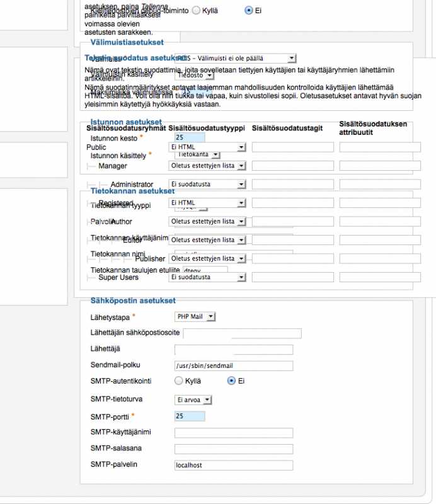Click the Lähettäjän sähköpostiosoite text field
The height and width of the screenshot is (504, 436).
coord(242,333)
